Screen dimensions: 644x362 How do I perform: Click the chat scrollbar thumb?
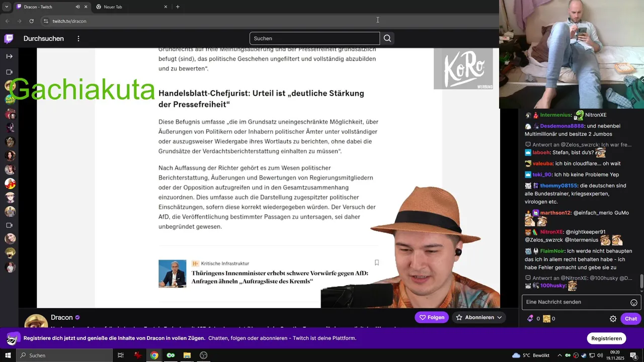tap(641, 281)
